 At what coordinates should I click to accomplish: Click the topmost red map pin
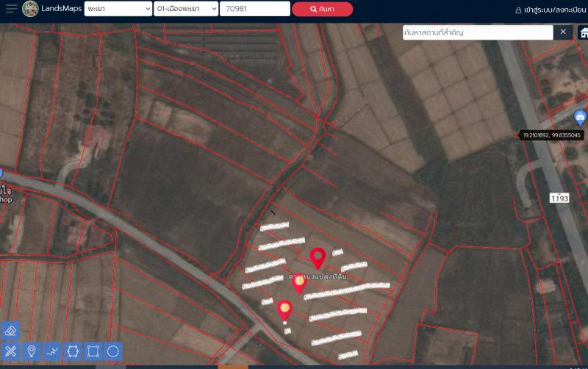318,257
